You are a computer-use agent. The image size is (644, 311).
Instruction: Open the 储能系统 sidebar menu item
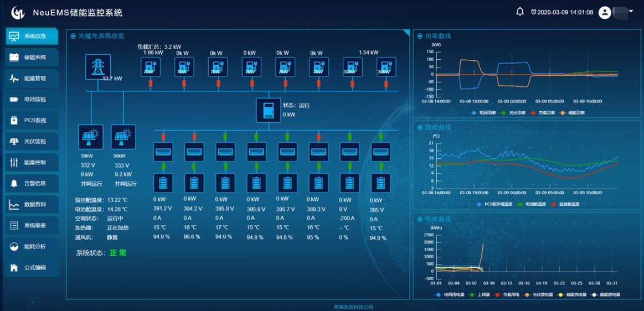32,58
